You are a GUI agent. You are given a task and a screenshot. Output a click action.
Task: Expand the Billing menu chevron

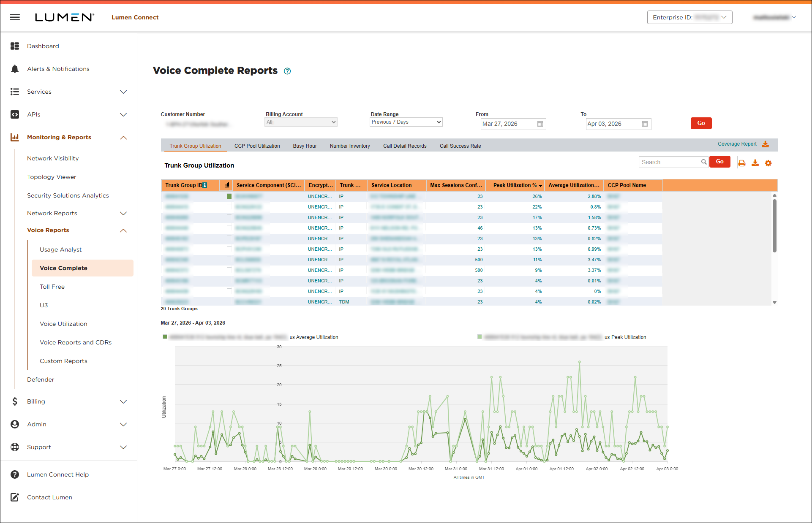pos(123,401)
